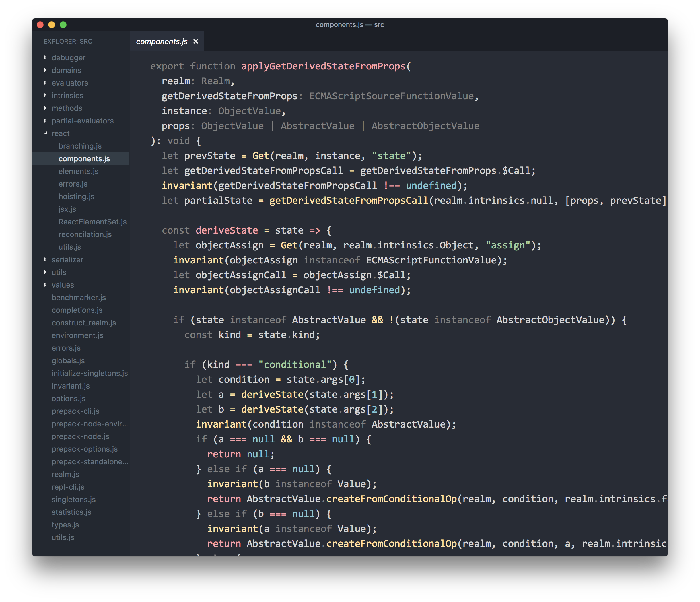700x602 pixels.
Task: Click the green zoom window button
Action: [x=63, y=25]
